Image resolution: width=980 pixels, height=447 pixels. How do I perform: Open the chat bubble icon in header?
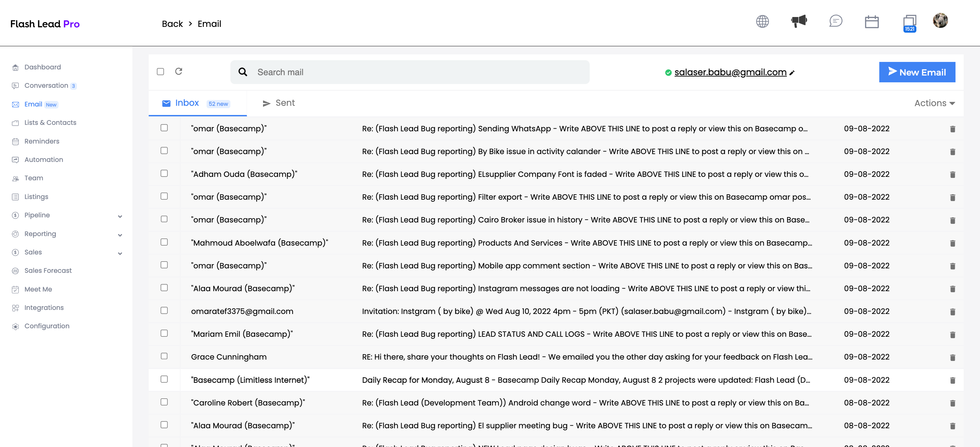(x=835, y=21)
